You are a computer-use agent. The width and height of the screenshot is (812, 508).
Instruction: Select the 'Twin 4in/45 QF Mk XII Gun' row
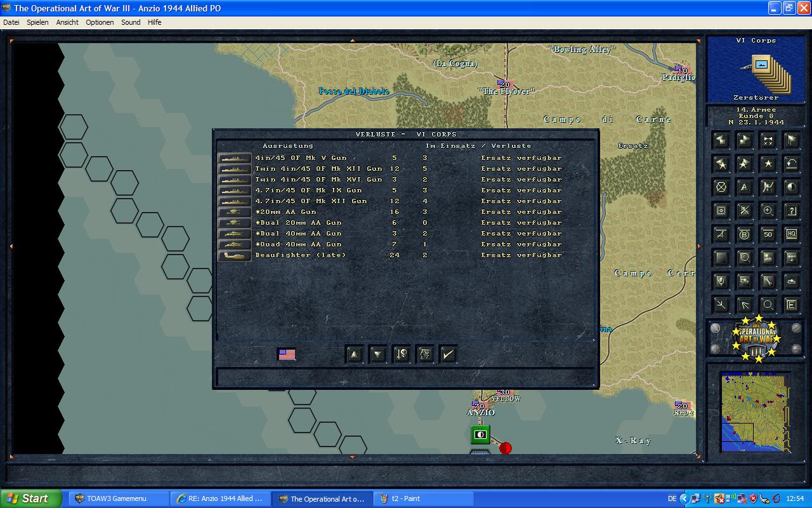coord(406,169)
